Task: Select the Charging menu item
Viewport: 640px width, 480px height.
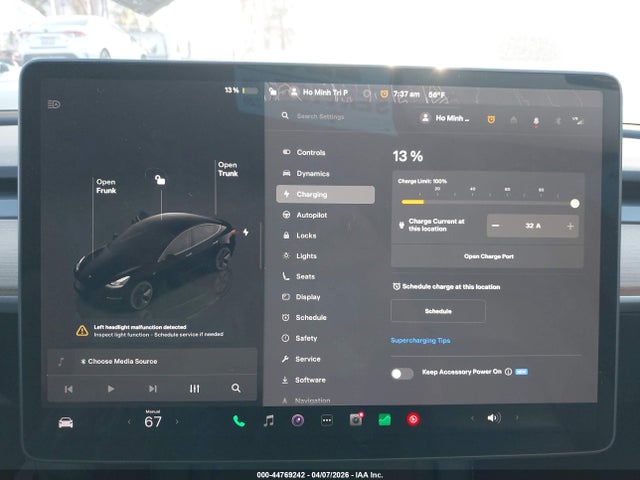Action: [x=325, y=195]
